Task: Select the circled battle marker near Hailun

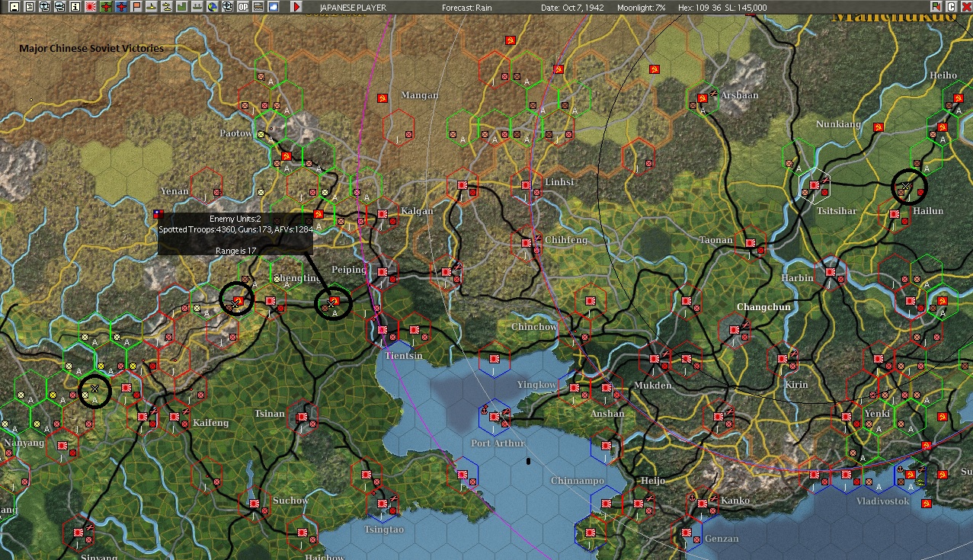Action: [909, 187]
